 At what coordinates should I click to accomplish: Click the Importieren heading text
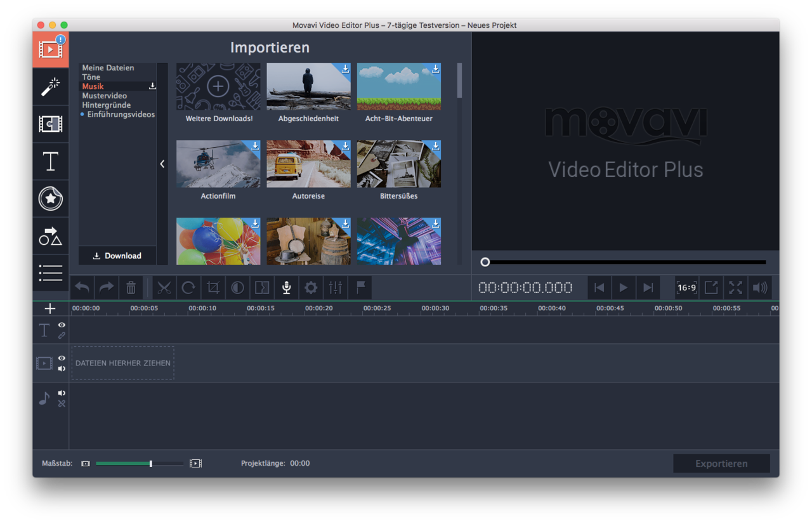[x=270, y=48]
